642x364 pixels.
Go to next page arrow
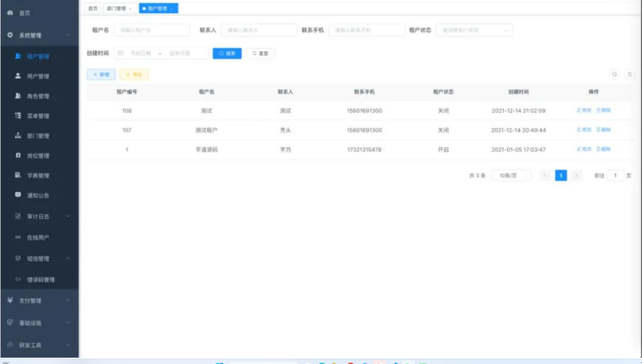click(577, 175)
